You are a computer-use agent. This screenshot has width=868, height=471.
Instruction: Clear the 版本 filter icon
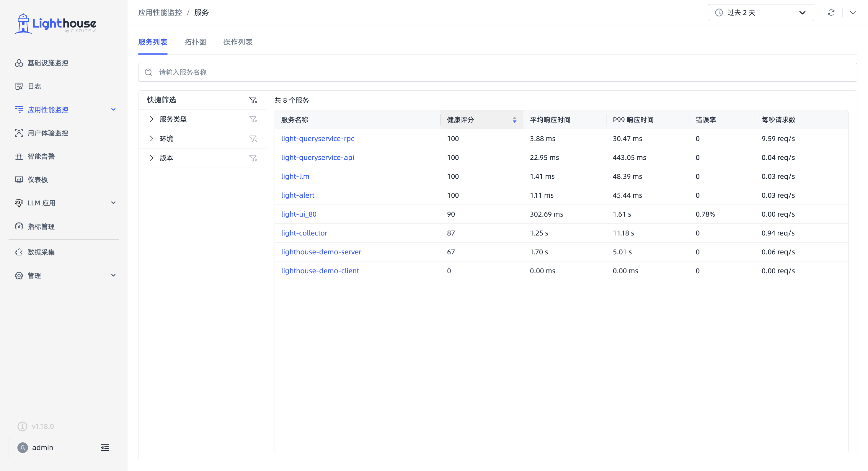pyautogui.click(x=253, y=158)
